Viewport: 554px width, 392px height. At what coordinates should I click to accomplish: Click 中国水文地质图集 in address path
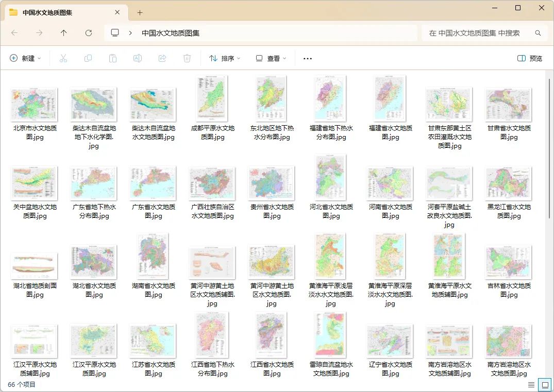171,33
